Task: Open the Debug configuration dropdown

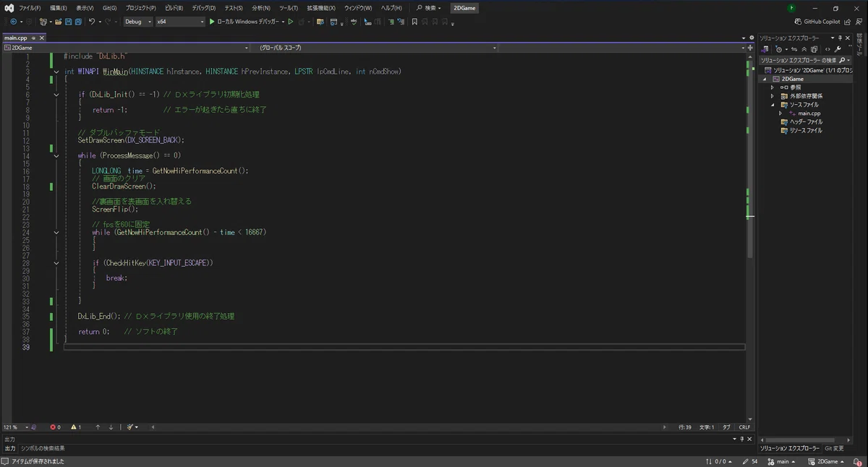Action: (x=137, y=22)
